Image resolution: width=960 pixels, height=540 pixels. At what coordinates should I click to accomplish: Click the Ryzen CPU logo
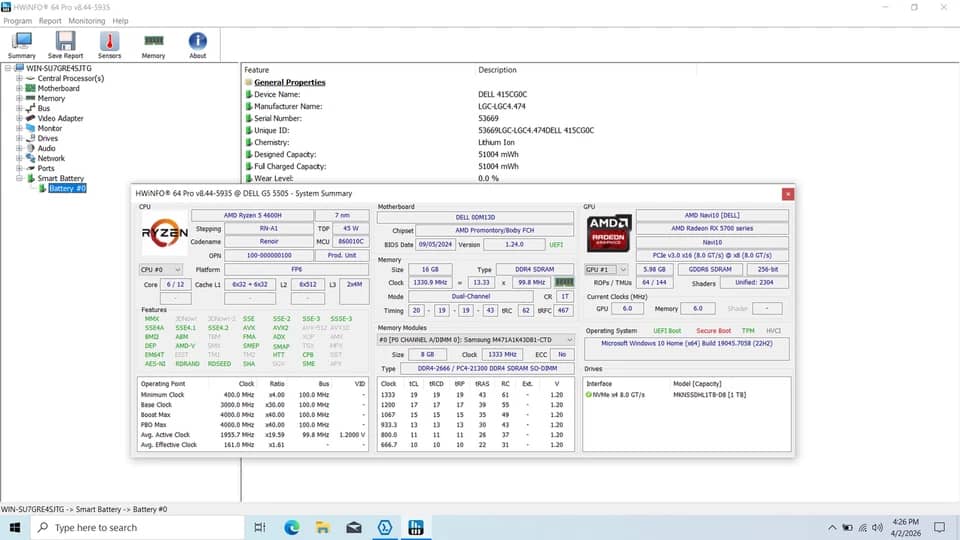[x=165, y=233]
